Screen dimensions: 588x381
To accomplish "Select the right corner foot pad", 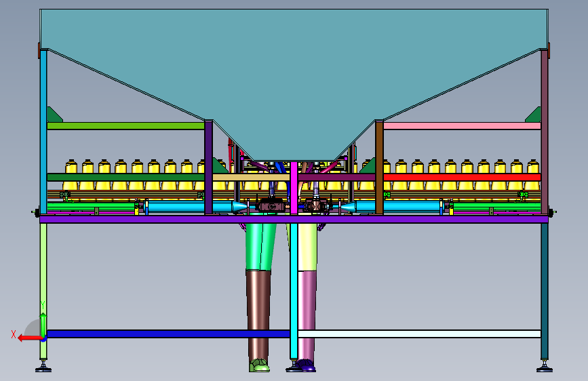I will 545,369.
